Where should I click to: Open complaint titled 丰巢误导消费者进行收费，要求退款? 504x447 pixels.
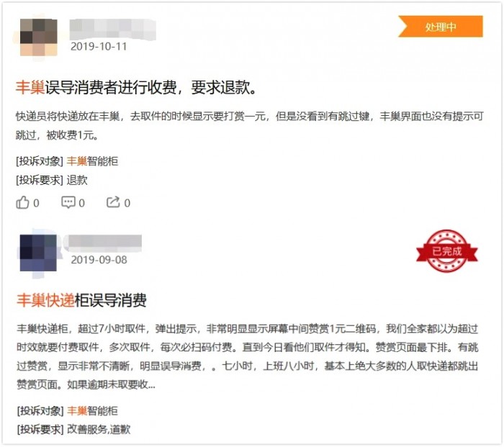(x=136, y=87)
